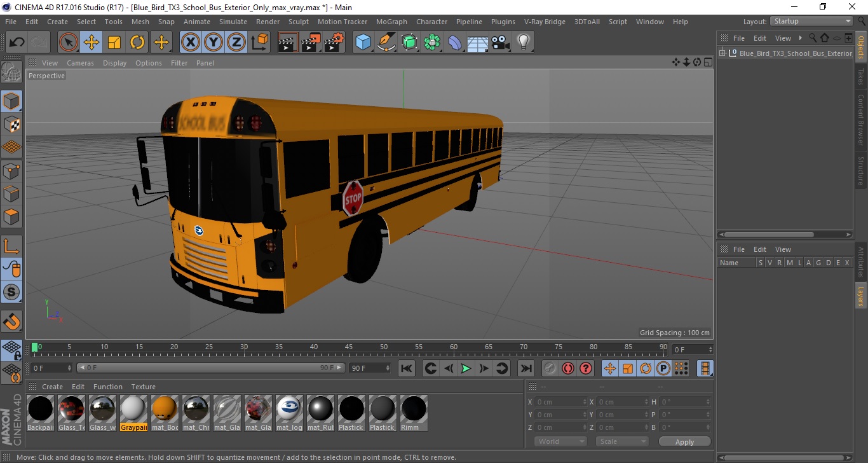Toggle the Parameter keyframe recording icon

click(x=663, y=368)
